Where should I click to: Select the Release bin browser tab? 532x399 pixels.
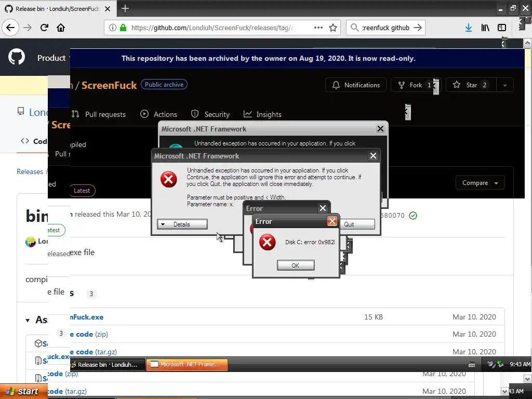tap(58, 8)
